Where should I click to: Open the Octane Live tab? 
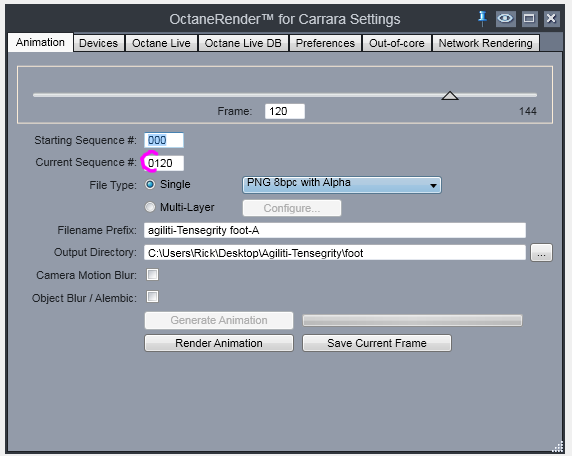click(x=161, y=43)
